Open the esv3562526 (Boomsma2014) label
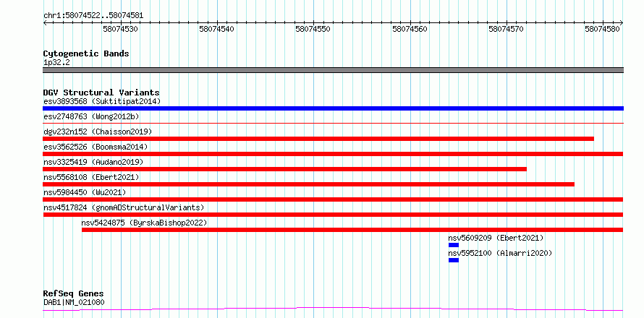Image resolution: width=644 pixels, height=318 pixels. (96, 147)
